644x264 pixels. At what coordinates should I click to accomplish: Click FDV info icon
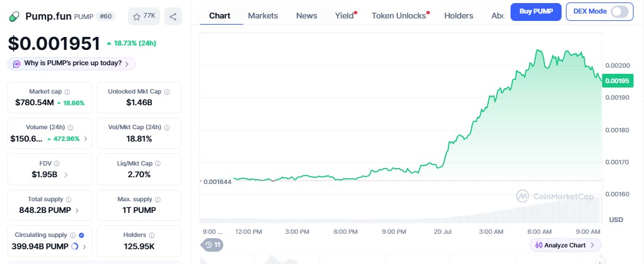[57, 163]
